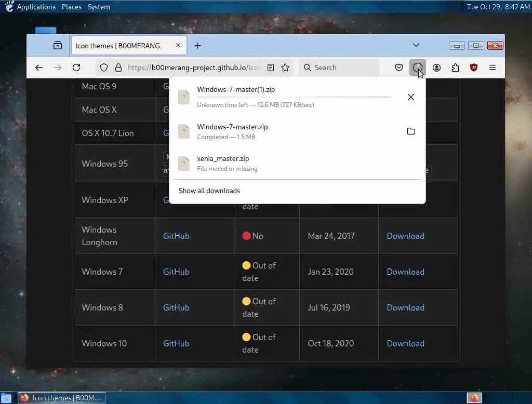
Task: Open a new tab
Action: (x=198, y=46)
